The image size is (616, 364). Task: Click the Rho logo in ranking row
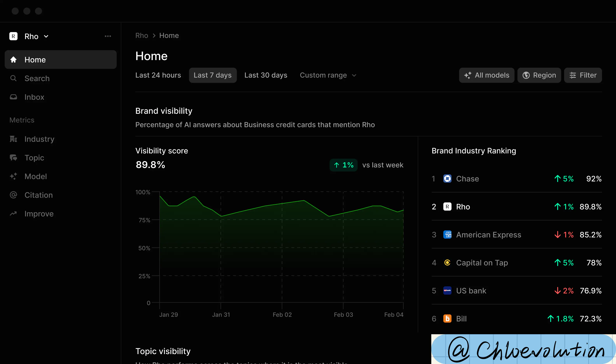pyautogui.click(x=447, y=206)
